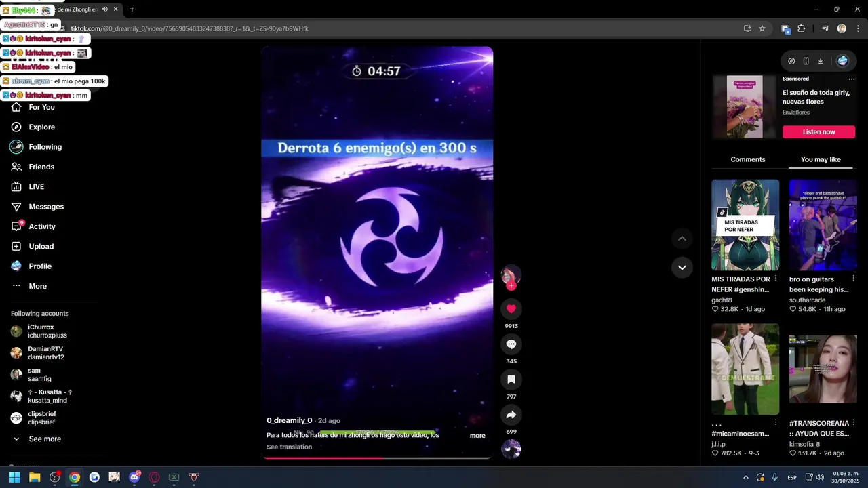Open the Chrome three-dot menu
The image size is (868, 488).
(x=858, y=28)
